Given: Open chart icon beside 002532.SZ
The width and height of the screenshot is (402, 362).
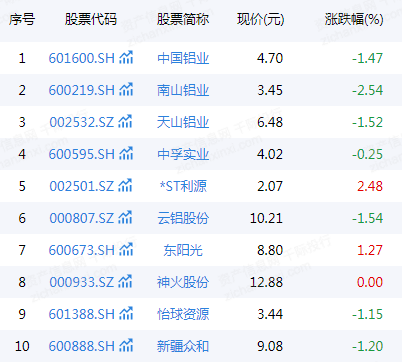Looking at the screenshot, I should click(126, 122).
